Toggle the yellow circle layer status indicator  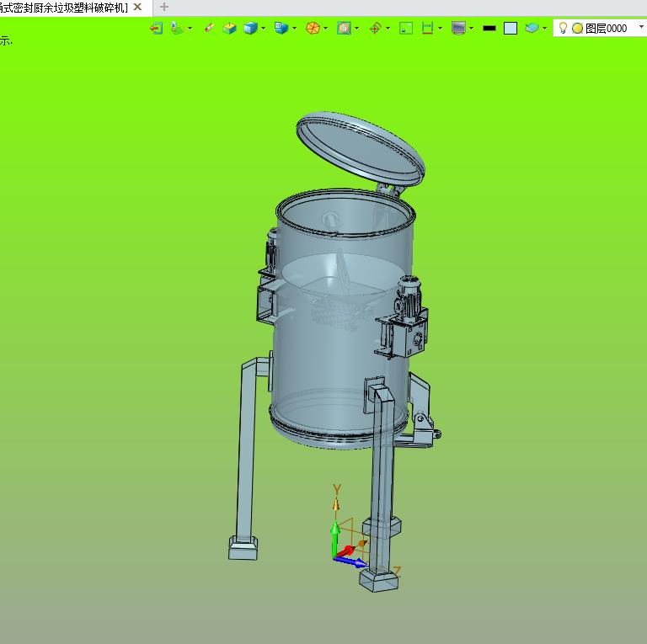tap(577, 28)
